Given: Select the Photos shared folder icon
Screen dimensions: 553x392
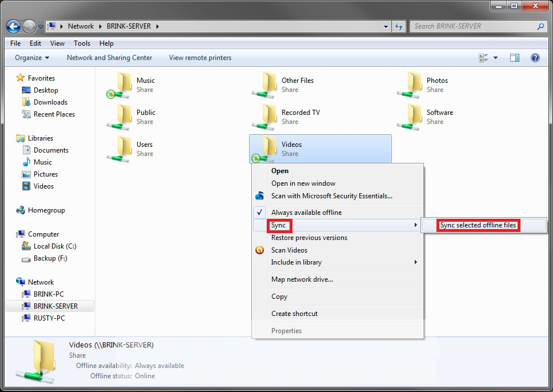Looking at the screenshot, I should [410, 85].
